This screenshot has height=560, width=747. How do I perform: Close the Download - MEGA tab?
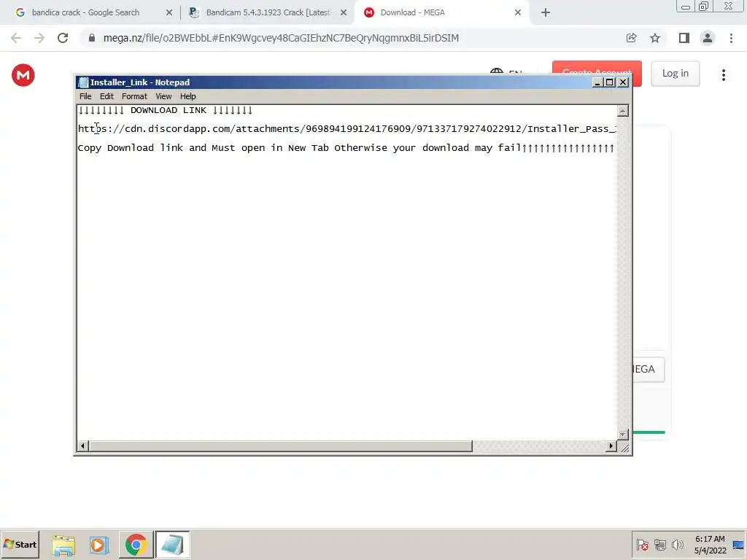click(518, 12)
